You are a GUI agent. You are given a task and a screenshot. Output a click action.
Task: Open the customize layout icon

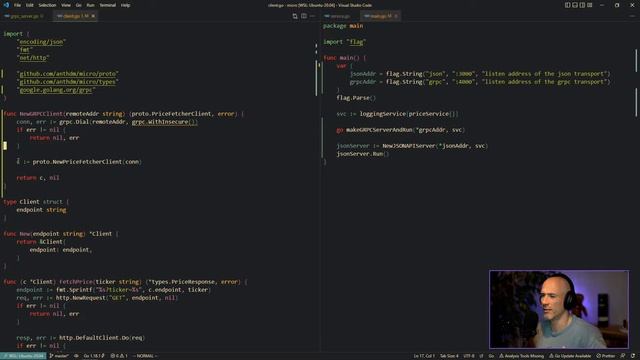click(x=589, y=5)
